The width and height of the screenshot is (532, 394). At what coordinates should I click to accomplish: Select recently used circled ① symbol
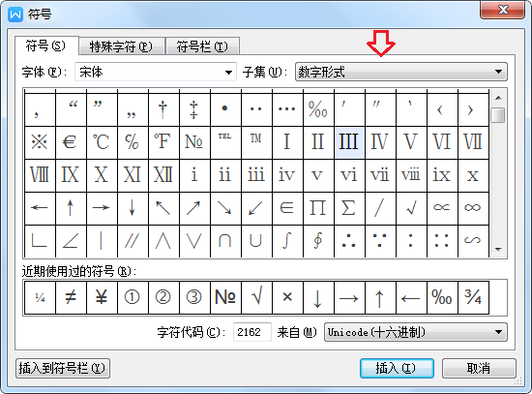point(133,298)
